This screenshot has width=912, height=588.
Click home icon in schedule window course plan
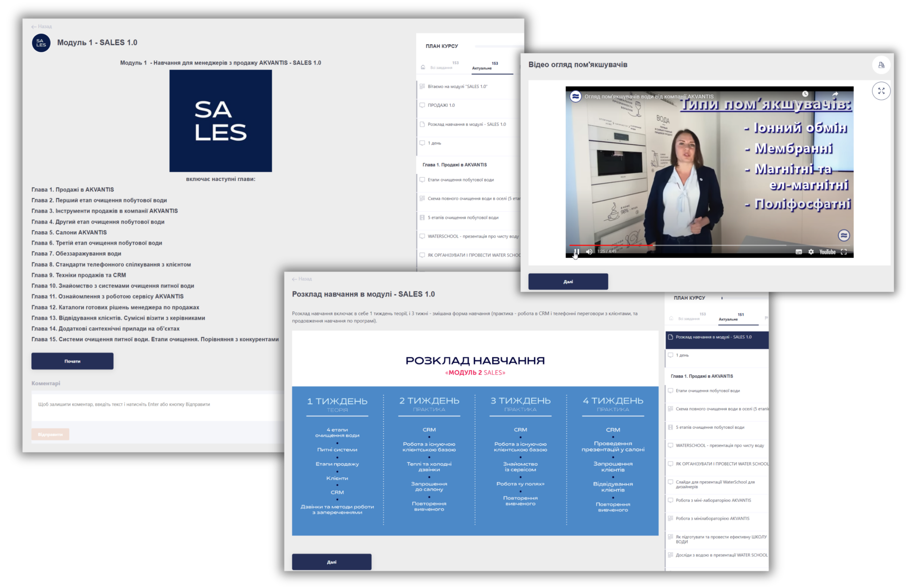(671, 318)
